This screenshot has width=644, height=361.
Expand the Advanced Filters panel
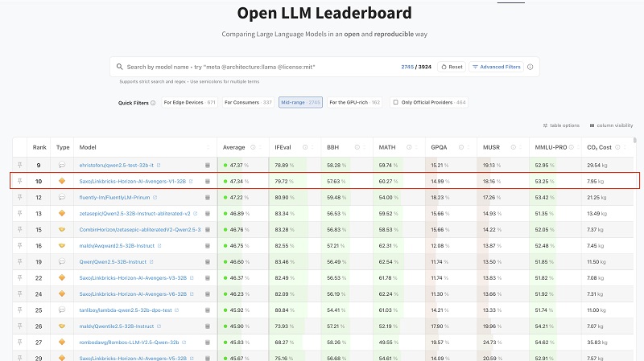tap(496, 67)
